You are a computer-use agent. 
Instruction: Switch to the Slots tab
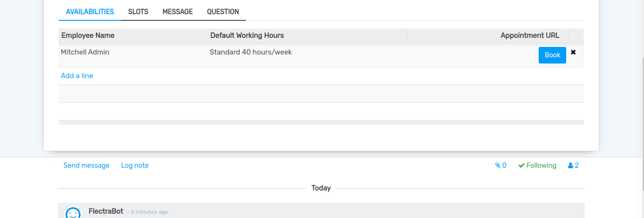[x=138, y=12]
